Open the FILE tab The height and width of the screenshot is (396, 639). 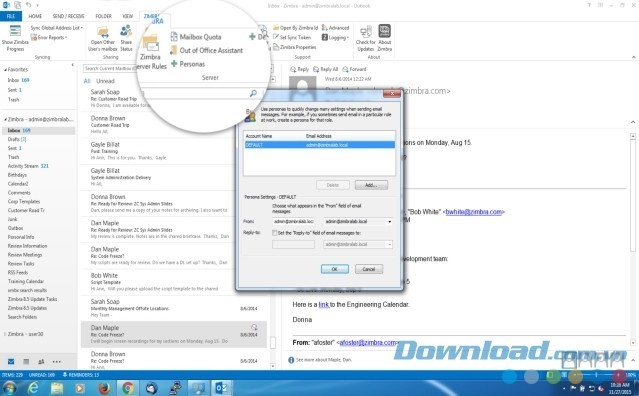point(11,16)
